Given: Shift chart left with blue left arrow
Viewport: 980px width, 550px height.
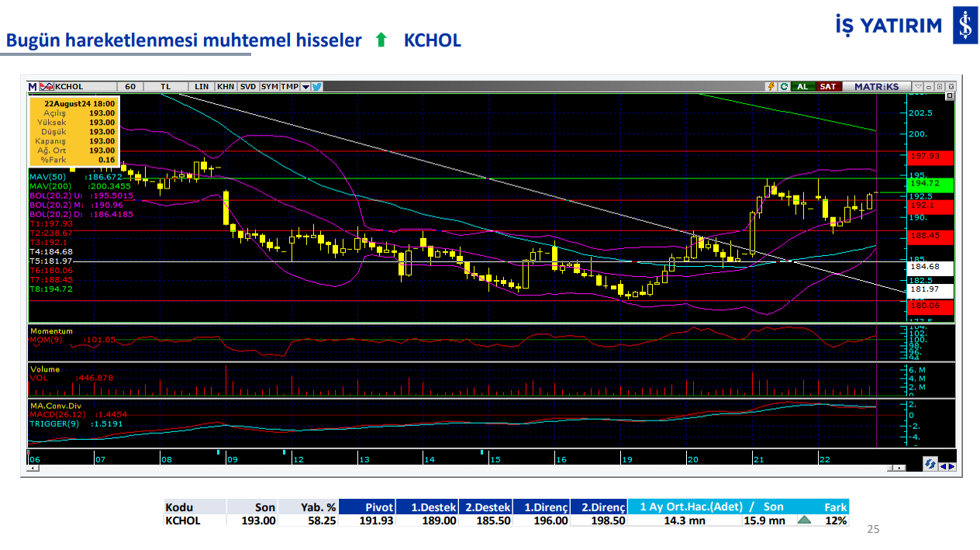Looking at the screenshot, I should (x=942, y=467).
